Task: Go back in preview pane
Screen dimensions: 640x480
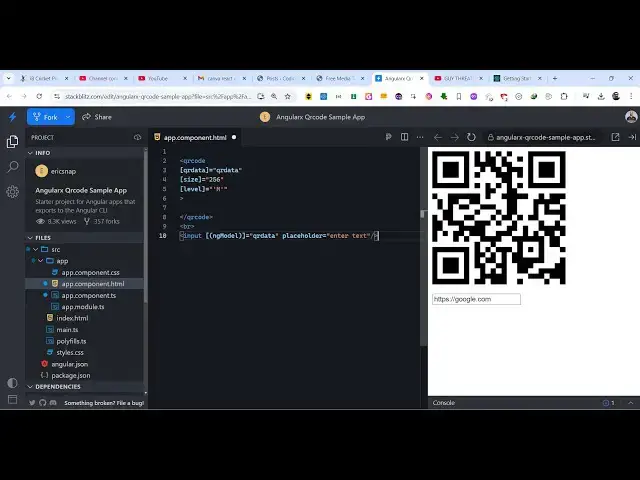Action: (438, 138)
